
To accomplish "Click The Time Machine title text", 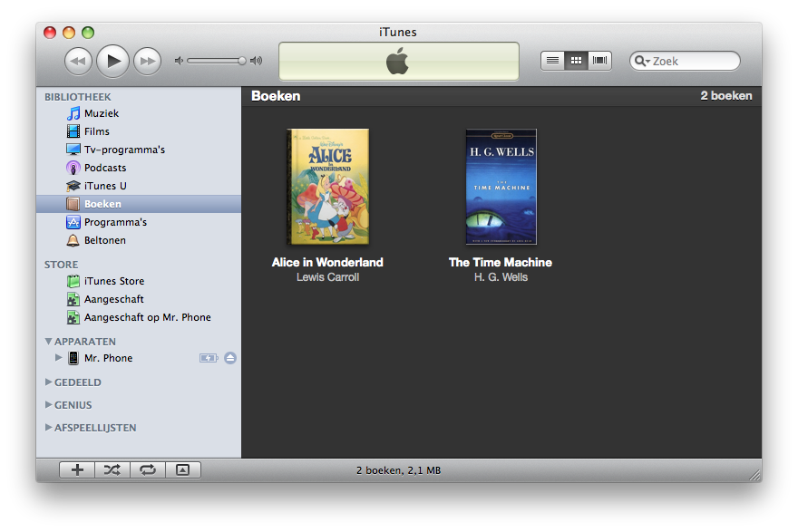I will 501,263.
